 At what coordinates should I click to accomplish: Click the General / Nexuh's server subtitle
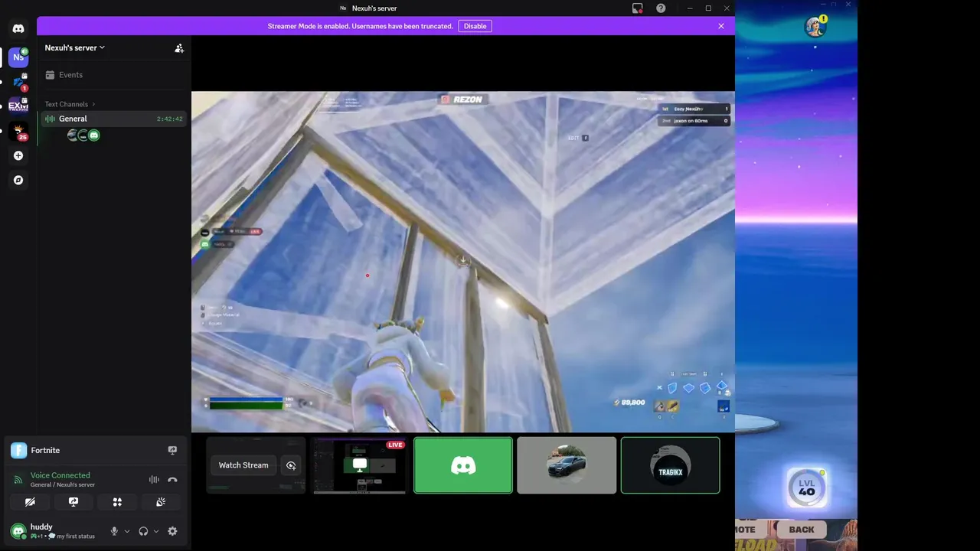(x=63, y=485)
